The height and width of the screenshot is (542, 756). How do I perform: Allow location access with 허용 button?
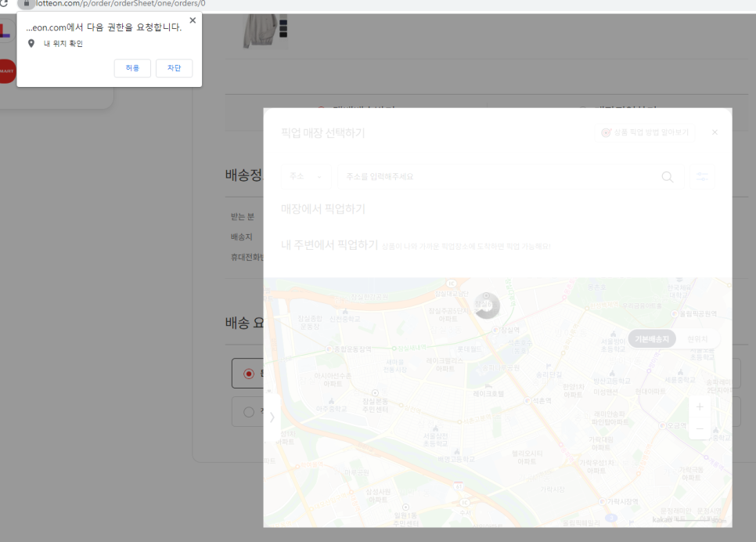pos(132,68)
